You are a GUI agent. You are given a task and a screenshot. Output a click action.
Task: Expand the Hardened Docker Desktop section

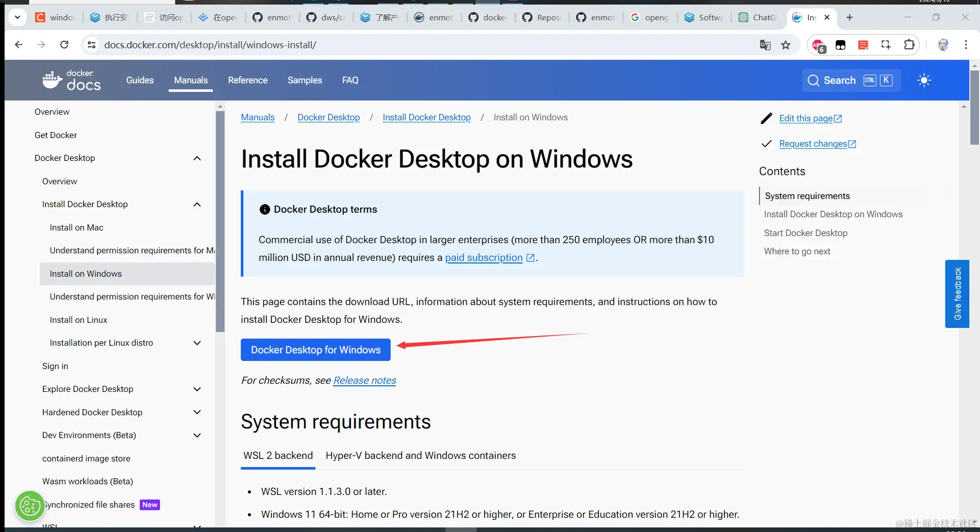197,412
